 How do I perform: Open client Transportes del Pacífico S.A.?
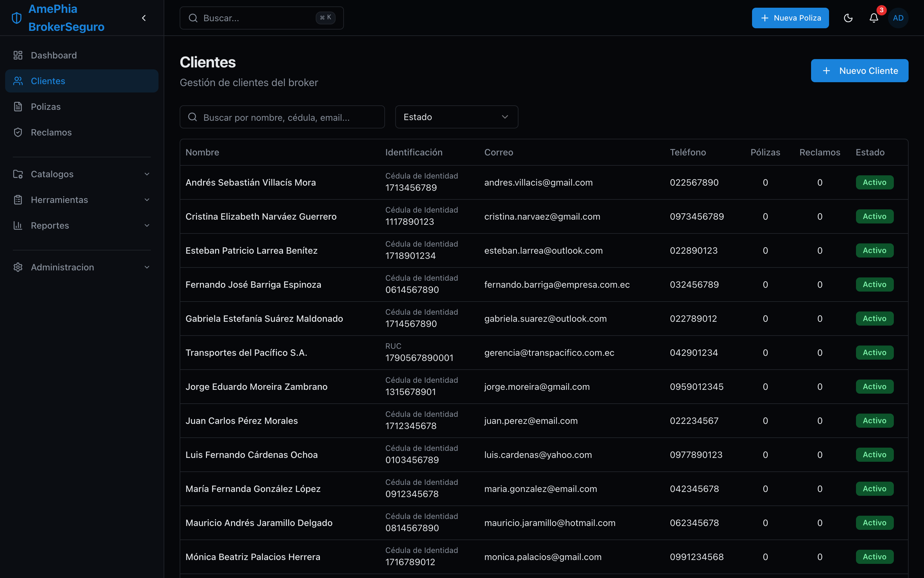click(x=246, y=353)
